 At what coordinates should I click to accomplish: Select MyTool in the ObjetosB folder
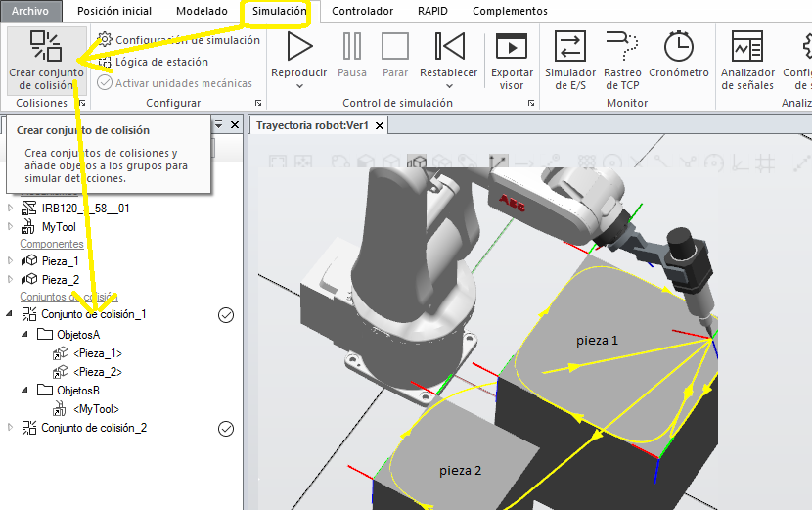point(96,409)
